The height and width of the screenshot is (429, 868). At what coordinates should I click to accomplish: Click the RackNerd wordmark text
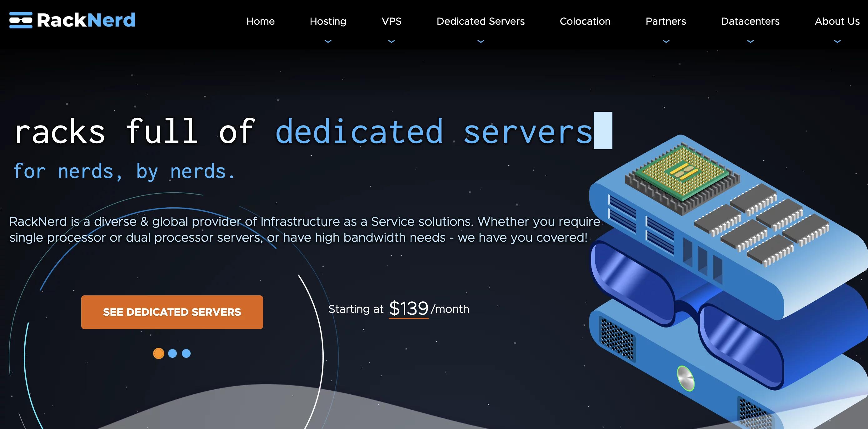[x=86, y=20]
